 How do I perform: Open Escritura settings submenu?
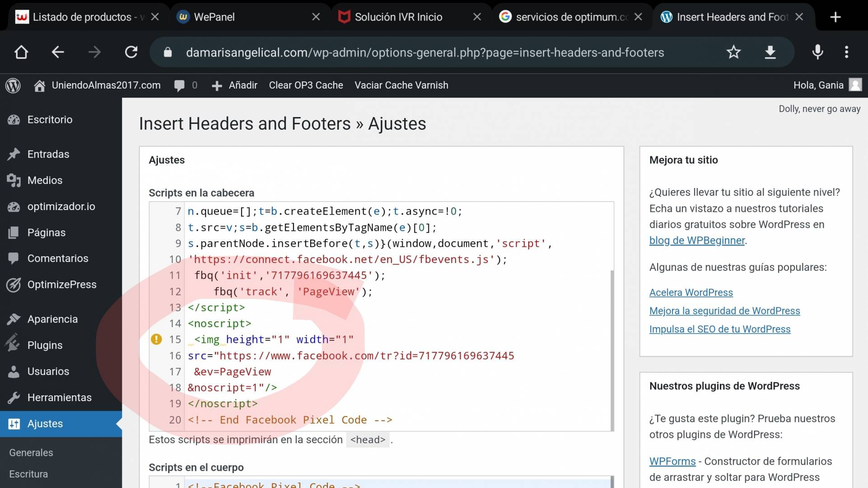click(28, 474)
